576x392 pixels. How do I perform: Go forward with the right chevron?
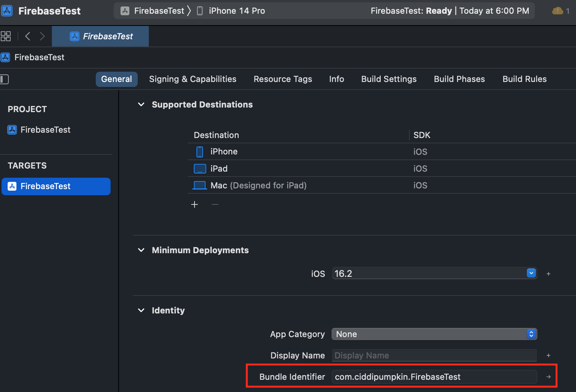point(42,36)
